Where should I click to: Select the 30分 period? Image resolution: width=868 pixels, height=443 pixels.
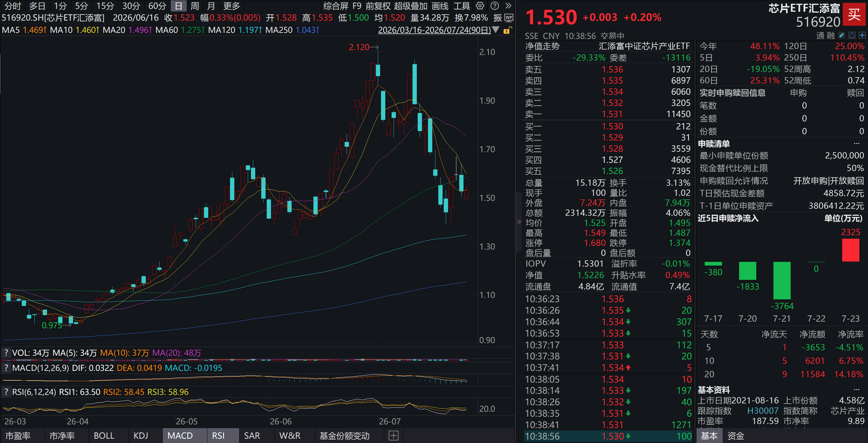tap(131, 6)
